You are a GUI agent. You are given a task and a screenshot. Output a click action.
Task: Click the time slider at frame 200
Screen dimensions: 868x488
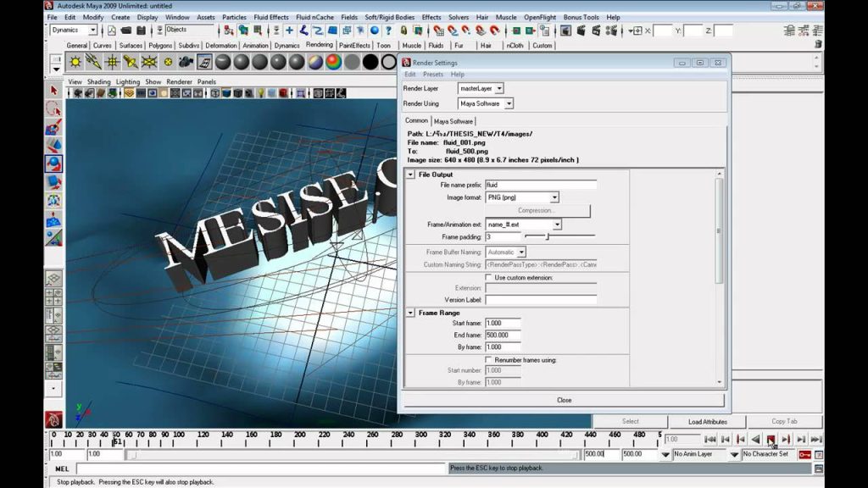click(299, 439)
